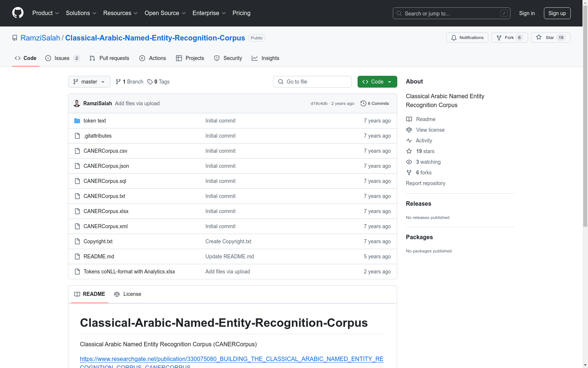Open the RamziSalah owner link in breadcrumb
Viewport: 588px width, 368px height.
40,38
